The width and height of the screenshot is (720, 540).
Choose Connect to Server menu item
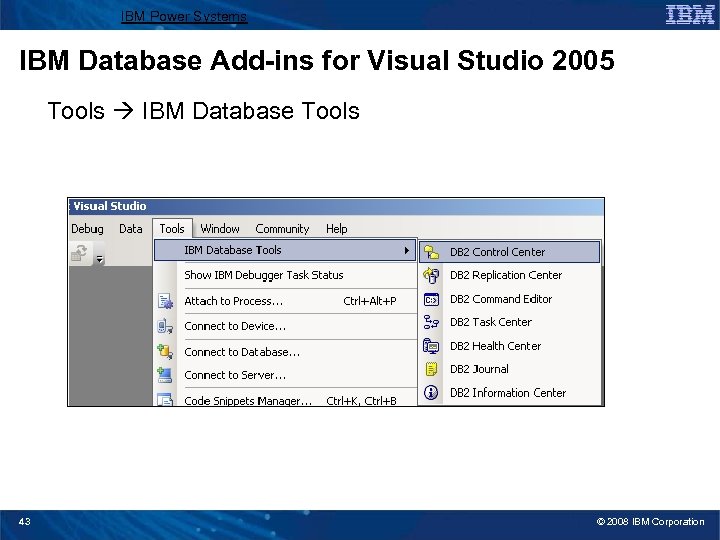pos(285,375)
